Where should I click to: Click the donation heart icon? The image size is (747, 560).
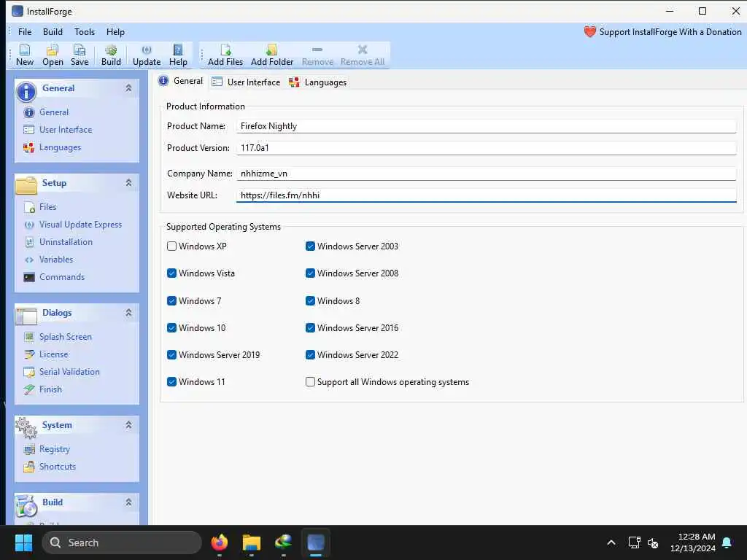[x=589, y=32]
